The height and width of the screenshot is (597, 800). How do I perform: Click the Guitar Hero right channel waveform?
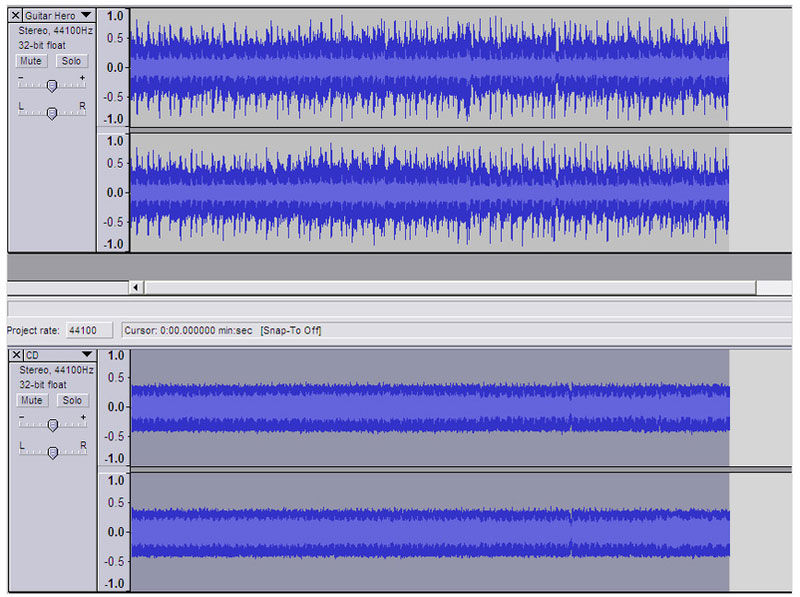[x=429, y=193]
